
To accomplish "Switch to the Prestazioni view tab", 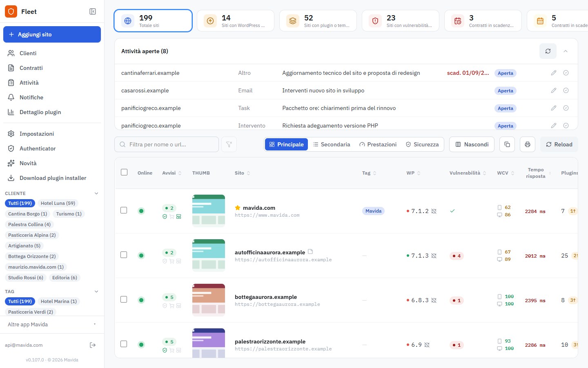I will [x=378, y=144].
